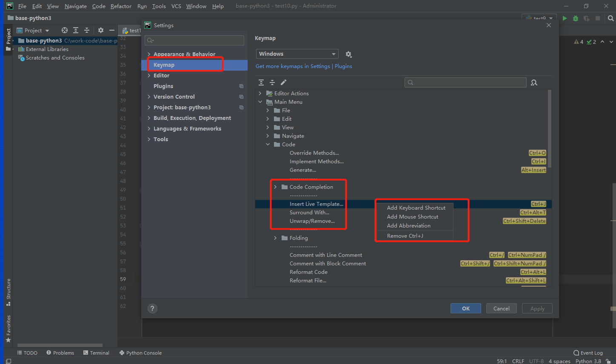Expand Editor Actions in keymap tree
This screenshot has height=364, width=616.
[260, 93]
